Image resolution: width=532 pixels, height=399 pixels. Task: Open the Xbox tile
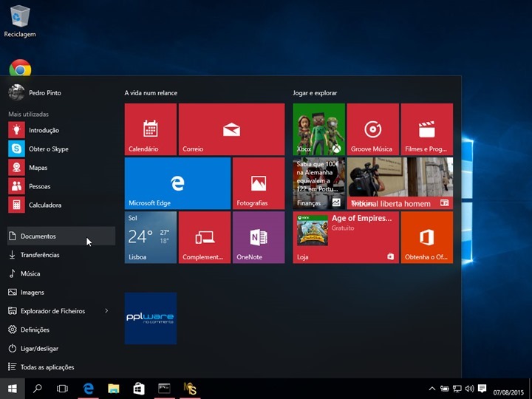coord(319,129)
